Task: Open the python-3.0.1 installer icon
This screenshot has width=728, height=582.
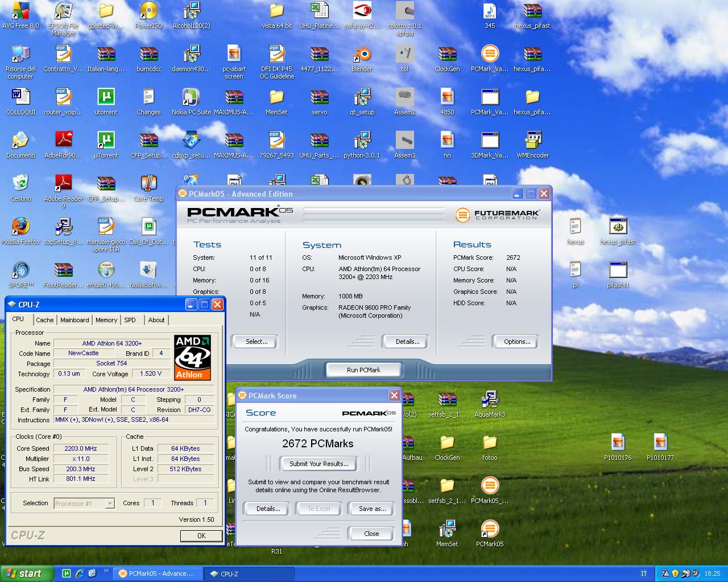Action: (x=362, y=145)
